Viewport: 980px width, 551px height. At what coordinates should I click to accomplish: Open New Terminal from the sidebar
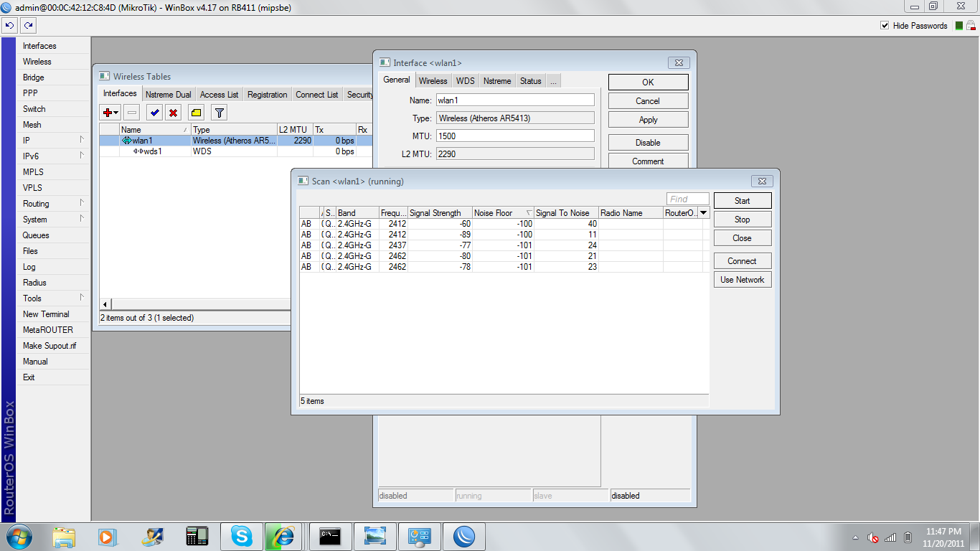(46, 314)
